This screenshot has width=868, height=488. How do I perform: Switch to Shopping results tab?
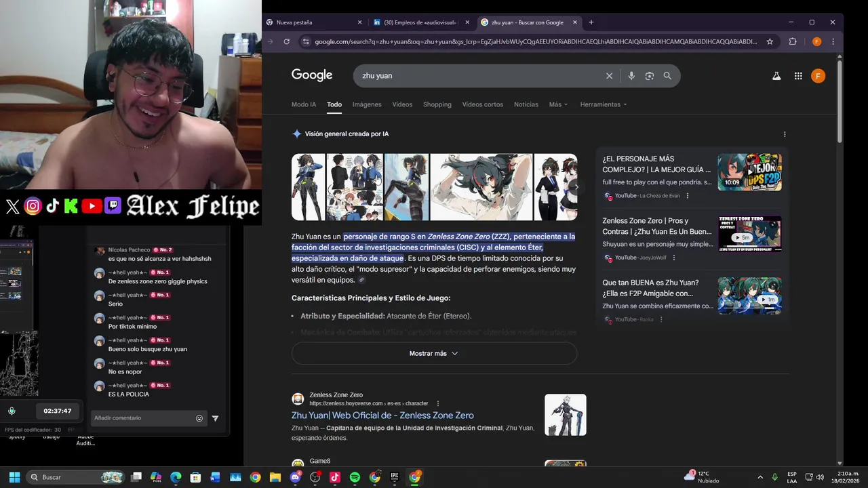[x=437, y=104]
